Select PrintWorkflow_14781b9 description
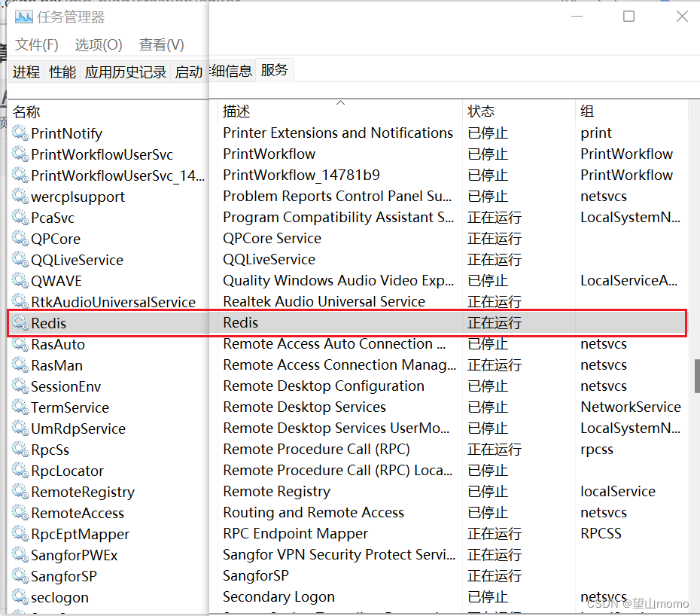The height and width of the screenshot is (616, 700). (x=301, y=175)
